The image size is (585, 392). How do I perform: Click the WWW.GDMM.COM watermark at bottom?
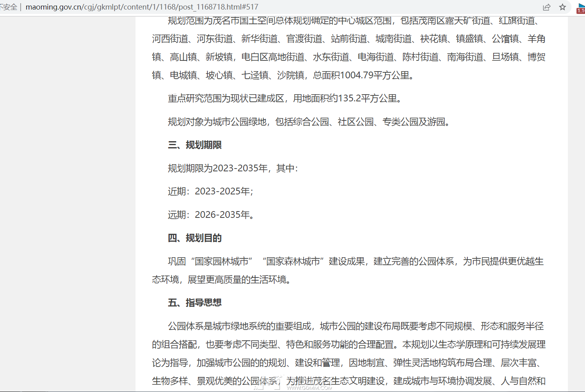309,388
